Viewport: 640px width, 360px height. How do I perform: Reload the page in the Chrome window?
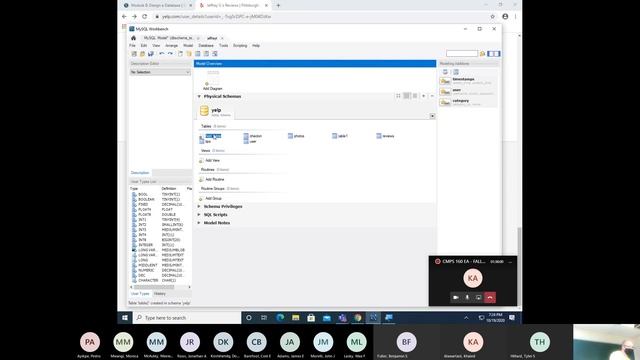pyautogui.click(x=144, y=17)
